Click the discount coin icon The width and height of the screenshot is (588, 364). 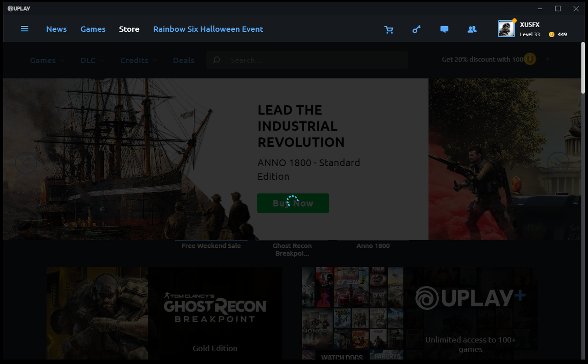tap(530, 59)
